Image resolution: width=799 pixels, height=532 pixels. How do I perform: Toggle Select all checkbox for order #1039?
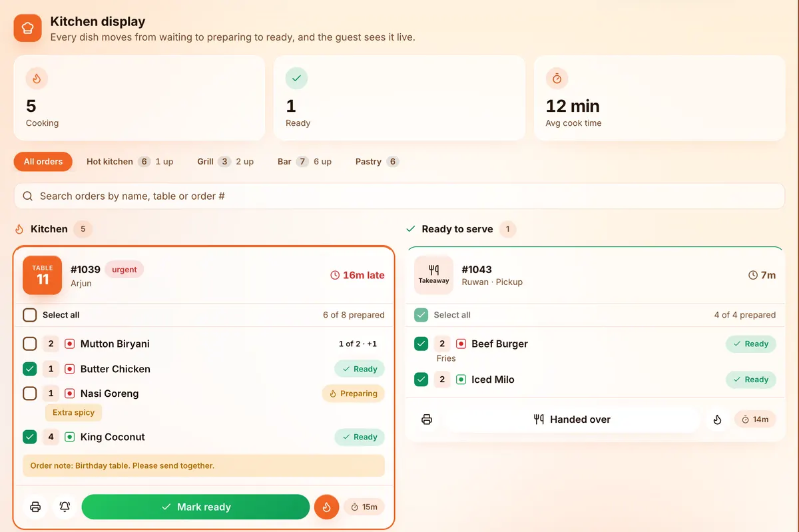[x=30, y=315]
